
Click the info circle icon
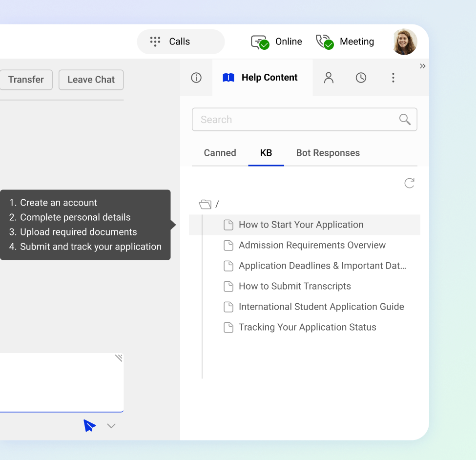196,78
